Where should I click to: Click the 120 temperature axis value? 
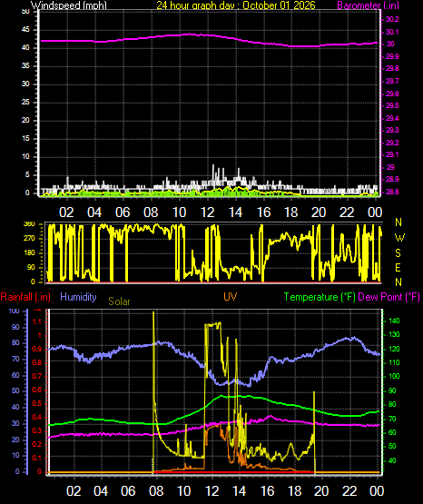[394, 349]
